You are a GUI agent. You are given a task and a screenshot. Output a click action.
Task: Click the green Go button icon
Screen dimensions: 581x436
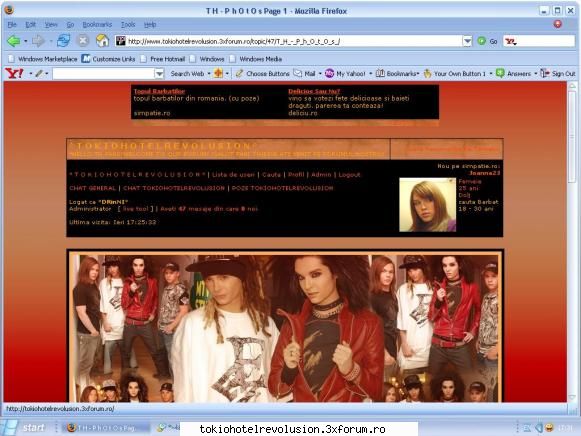481,41
